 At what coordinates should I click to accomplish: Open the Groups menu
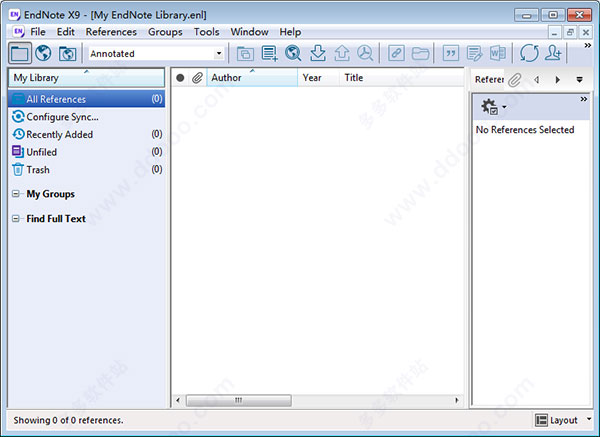tap(165, 32)
